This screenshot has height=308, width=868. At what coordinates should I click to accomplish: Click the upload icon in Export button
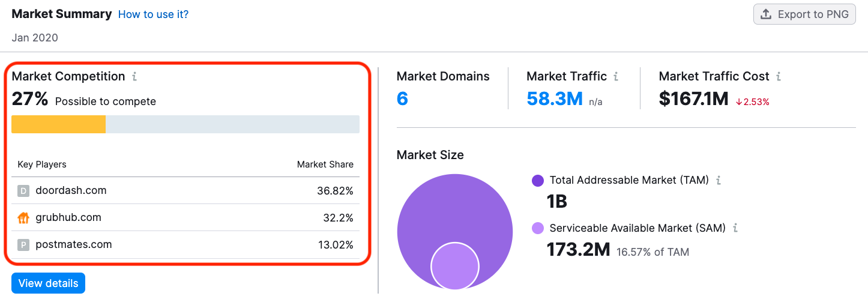point(766,14)
